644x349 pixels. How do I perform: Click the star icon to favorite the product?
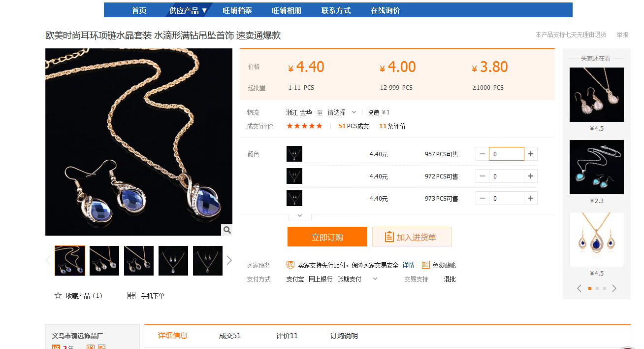[58, 296]
